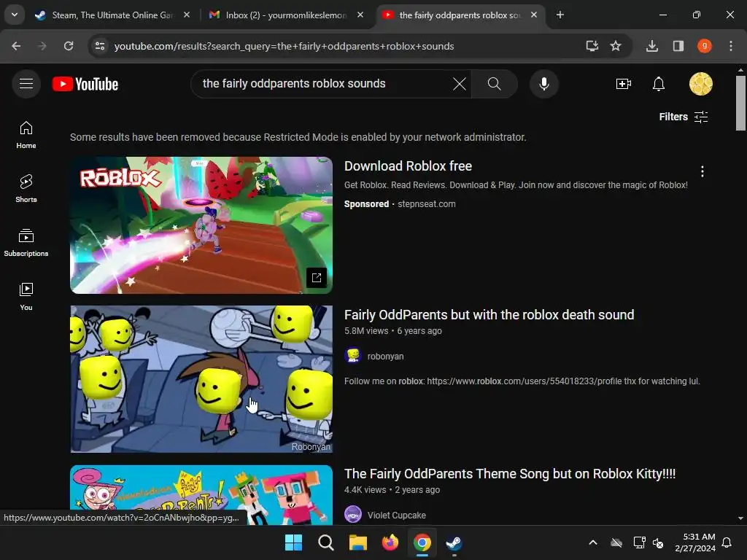This screenshot has height=560, width=747.
Task: Bookmark this page with the star icon
Action: (616, 46)
